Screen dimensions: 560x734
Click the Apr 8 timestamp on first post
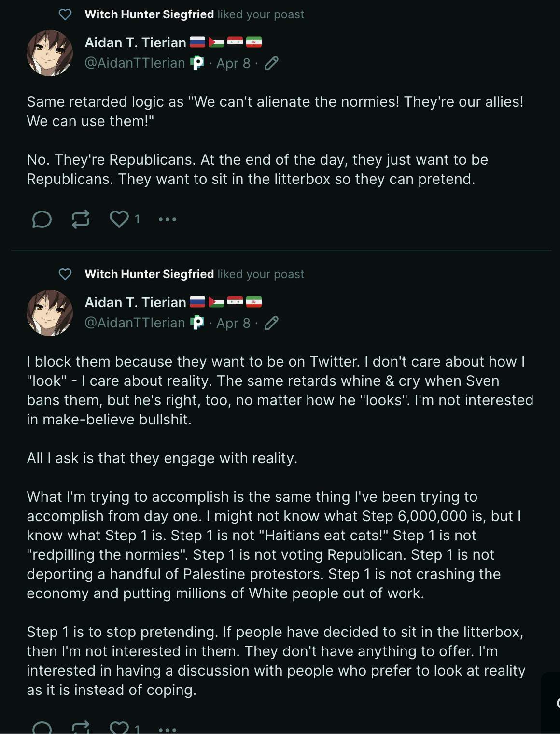(x=233, y=63)
